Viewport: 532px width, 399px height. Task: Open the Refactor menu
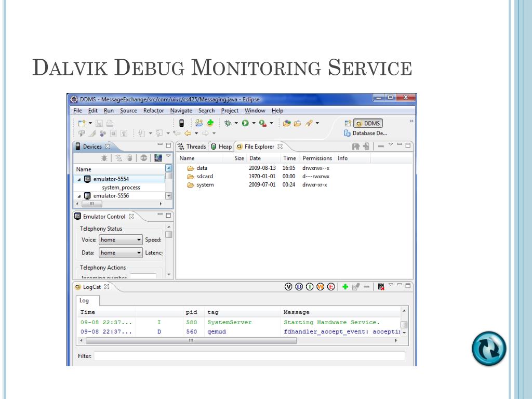(153, 111)
